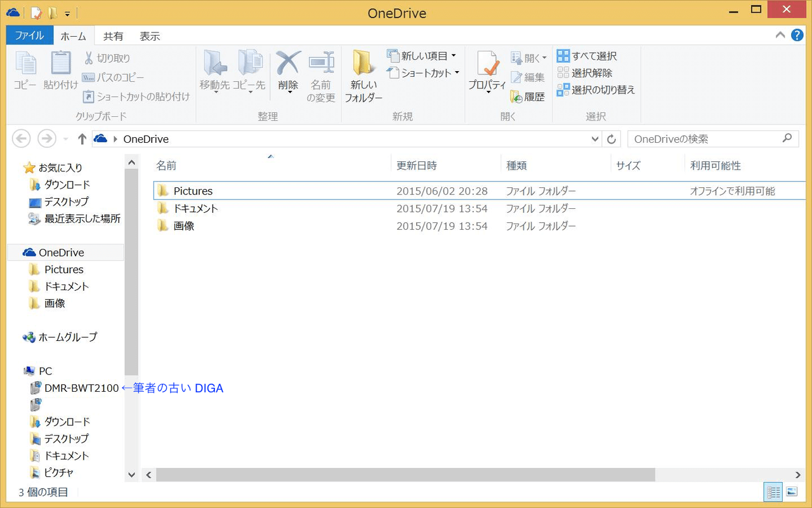
Task: Select PC in the navigation pane
Action: pyautogui.click(x=38, y=371)
